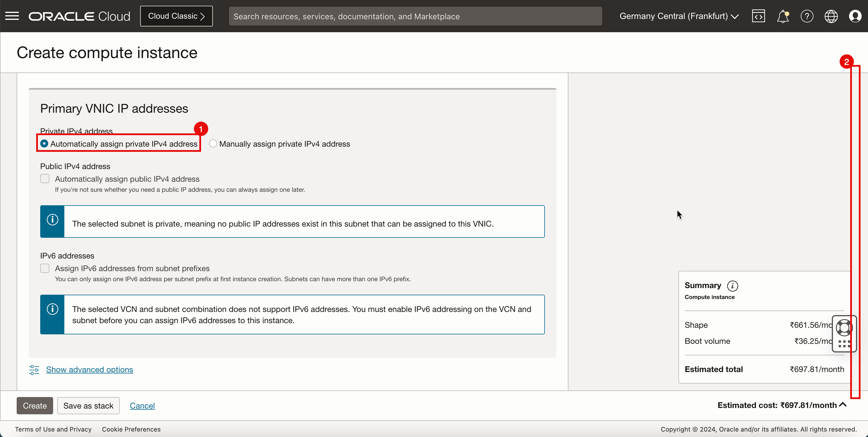The image size is (868, 437).
Task: Click the user profile avatar icon
Action: [855, 16]
